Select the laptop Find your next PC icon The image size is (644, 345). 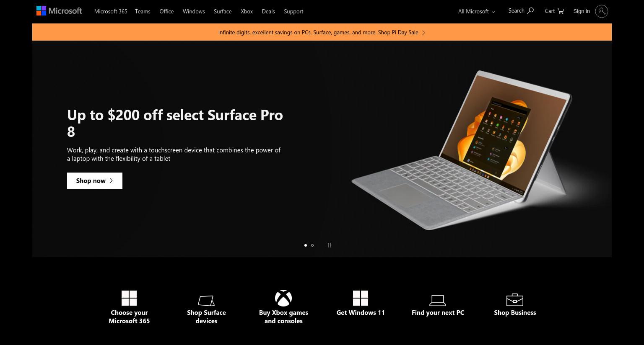[438, 300]
